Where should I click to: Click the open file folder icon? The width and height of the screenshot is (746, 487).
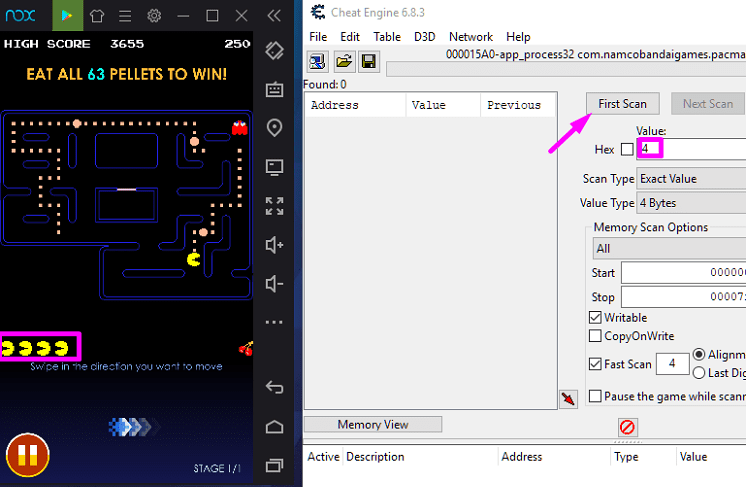[344, 61]
